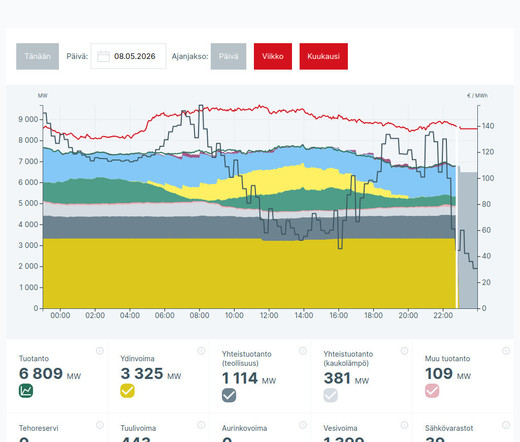Open info icon on the Vesivoima card
520x442 pixels.
pos(404,425)
